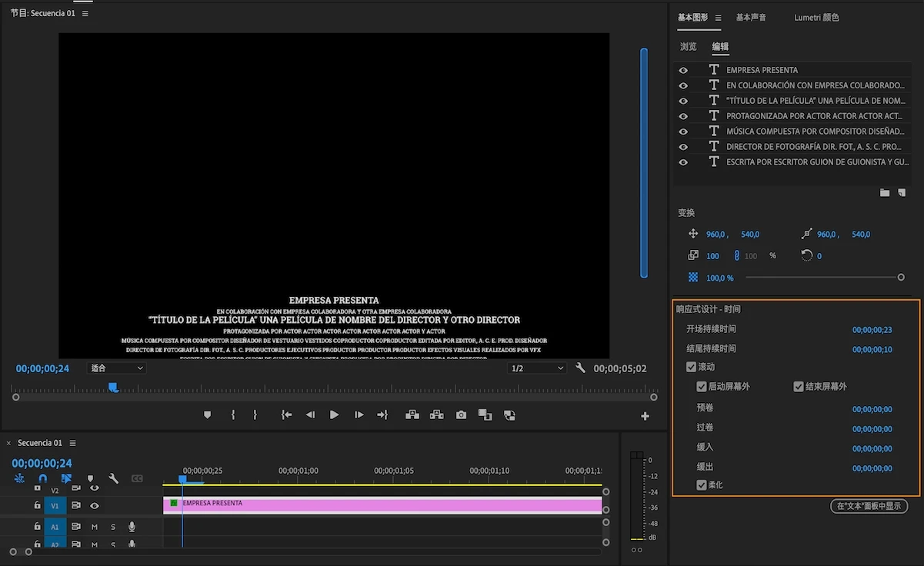Select the 编辑 tab
The height and width of the screenshot is (566, 924).
[x=720, y=47]
